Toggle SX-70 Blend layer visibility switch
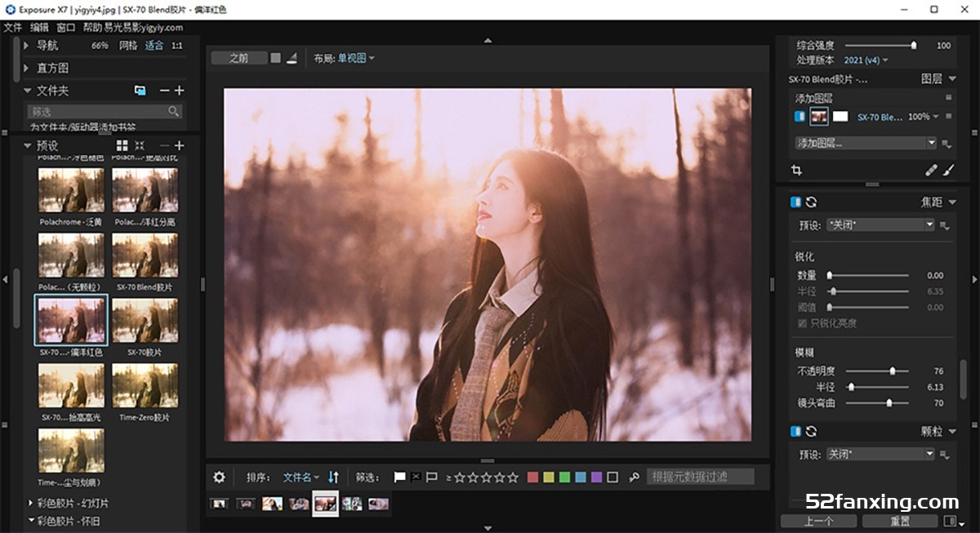 (800, 117)
